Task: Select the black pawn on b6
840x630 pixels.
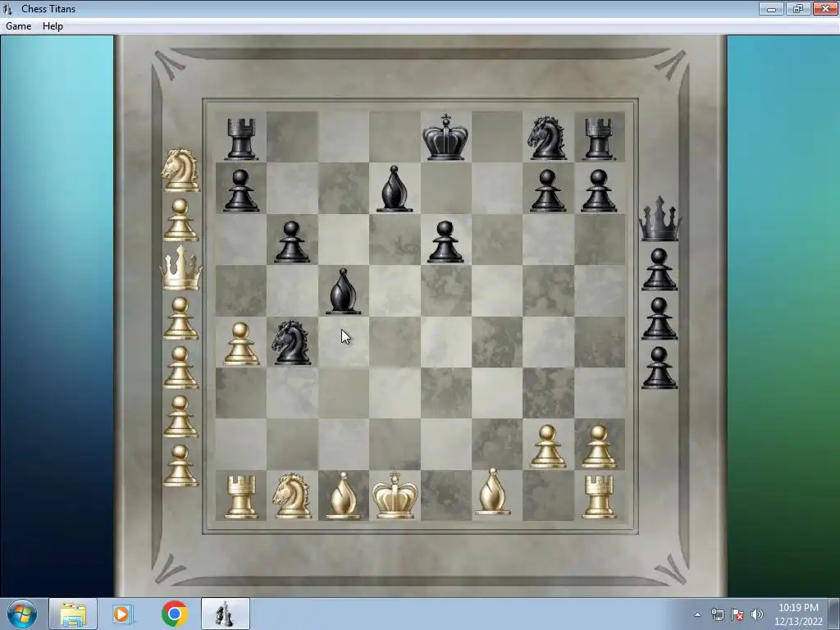Action: 292,242
